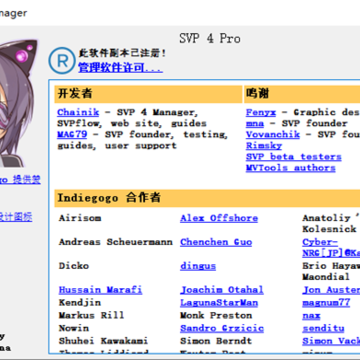This screenshot has width=360, height=360.
Task: Click the 开发者 section header
Action: click(148, 94)
